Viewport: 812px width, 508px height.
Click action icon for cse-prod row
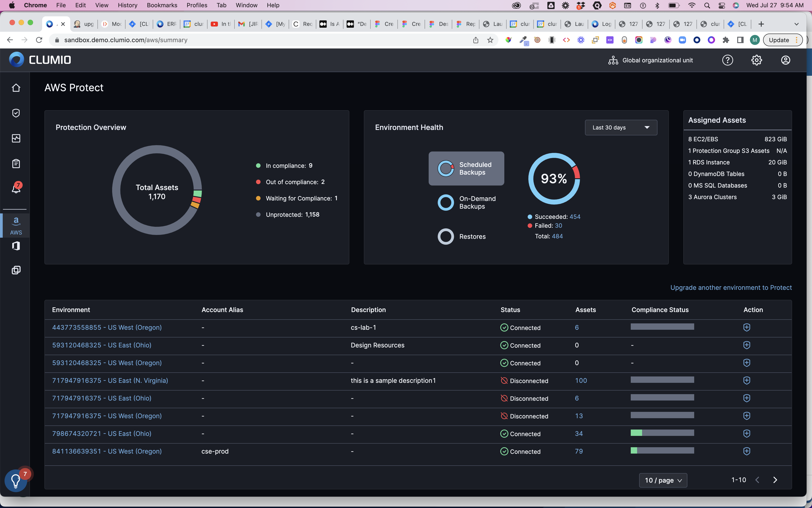747,451
